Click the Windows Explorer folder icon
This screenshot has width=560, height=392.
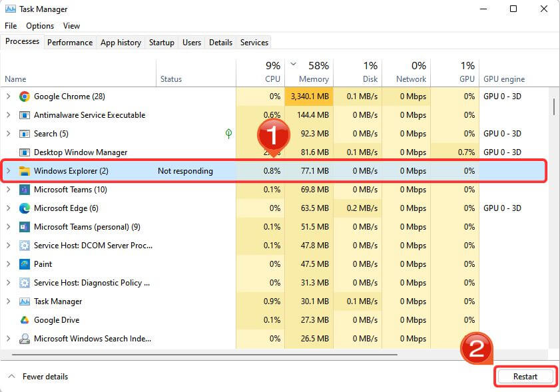(25, 170)
